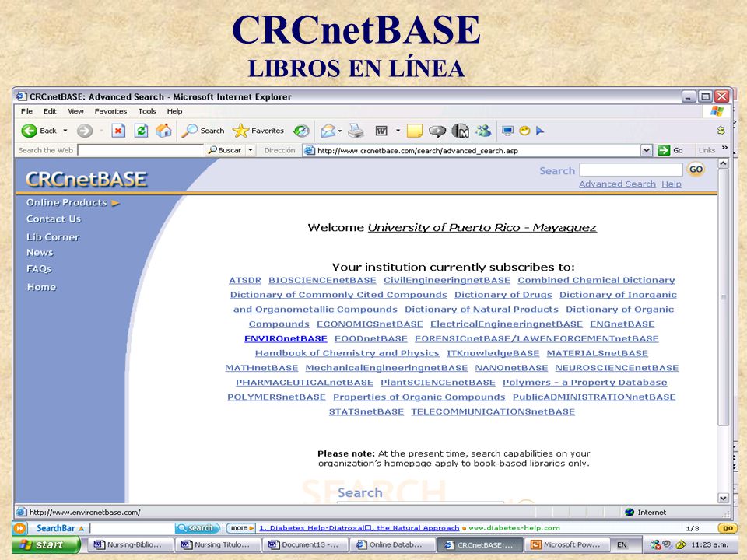The height and width of the screenshot is (560, 747).
Task: Open the Buscar dropdown arrow
Action: [x=251, y=150]
